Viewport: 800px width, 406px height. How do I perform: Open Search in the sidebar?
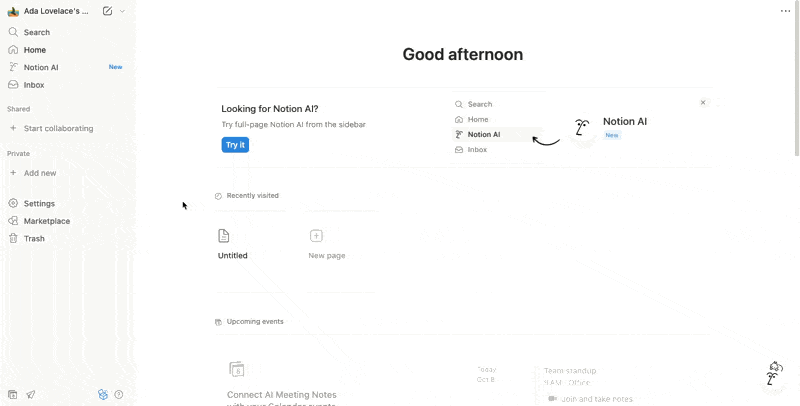[x=37, y=32]
